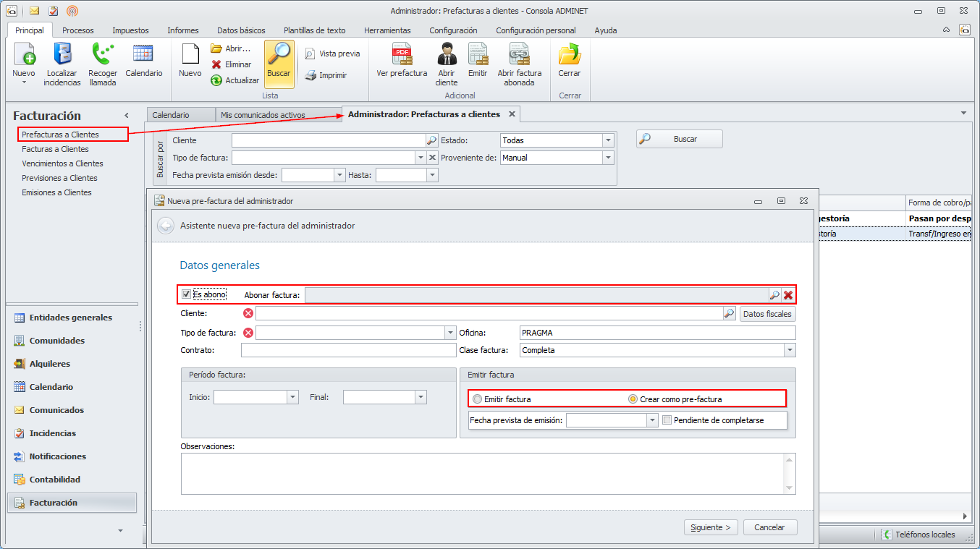Click magnifier next to Abonar factura field

click(x=774, y=294)
